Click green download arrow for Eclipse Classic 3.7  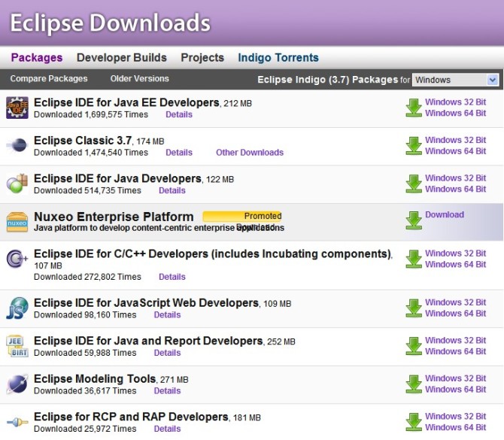(414, 146)
